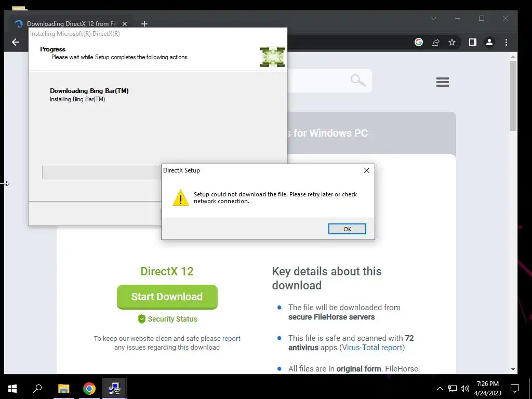Click the scrollbar up arrow
The width and height of the screenshot is (532, 399).
pos(513,57)
